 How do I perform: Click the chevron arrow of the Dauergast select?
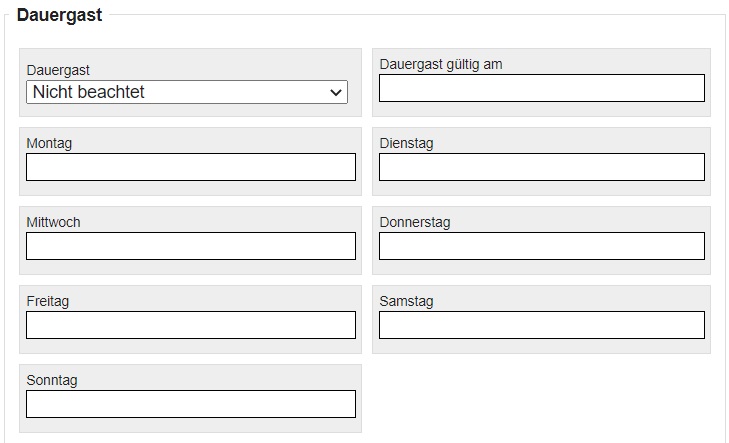point(336,93)
